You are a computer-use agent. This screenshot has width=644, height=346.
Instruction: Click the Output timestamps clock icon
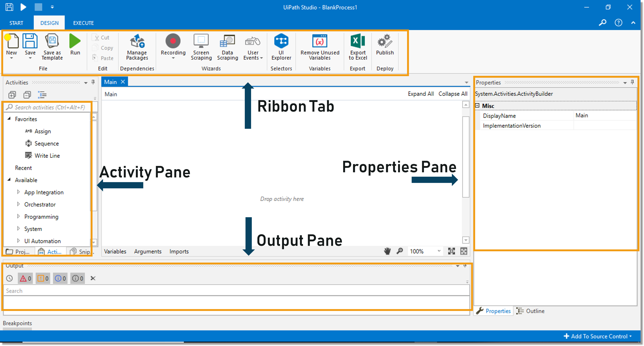[x=9, y=278]
